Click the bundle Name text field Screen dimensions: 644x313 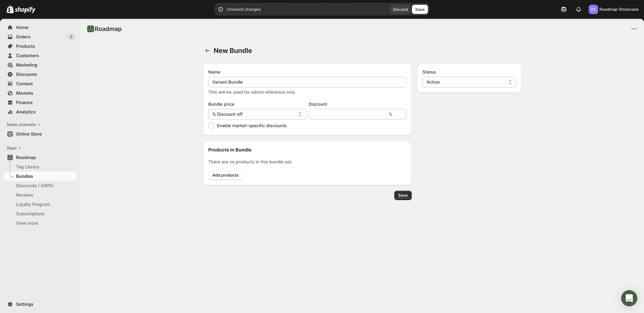(x=307, y=82)
